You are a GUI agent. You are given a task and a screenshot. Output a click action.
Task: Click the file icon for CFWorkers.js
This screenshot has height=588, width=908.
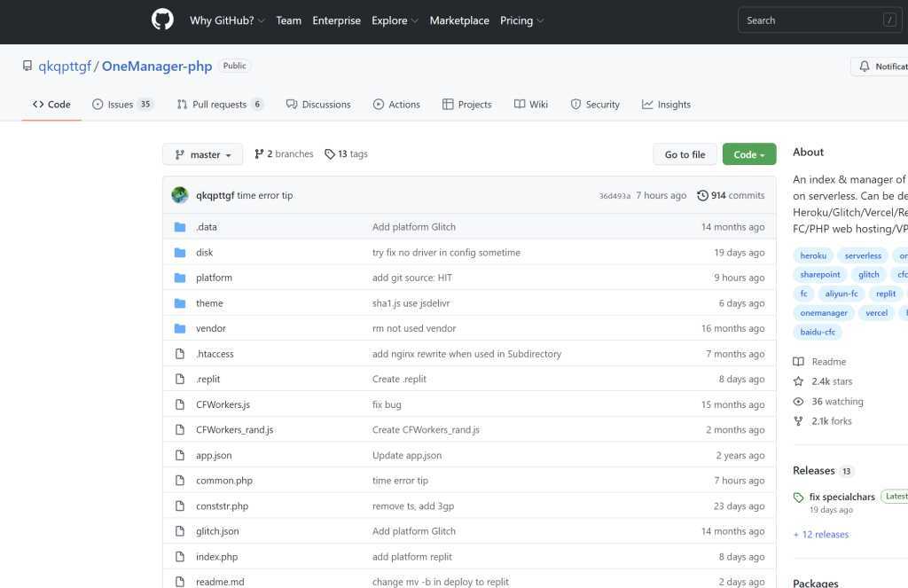[180, 404]
